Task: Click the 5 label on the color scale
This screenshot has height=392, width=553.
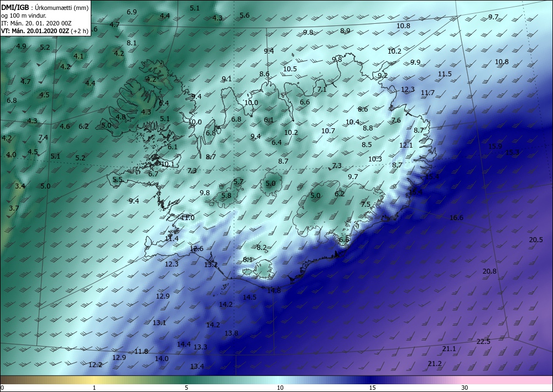Action: pos(186,388)
